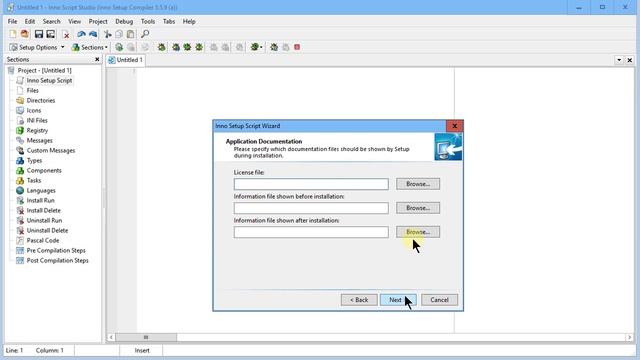Click the Open file toolbar icon
Viewport: 640px width, 360px height.
[x=24, y=34]
